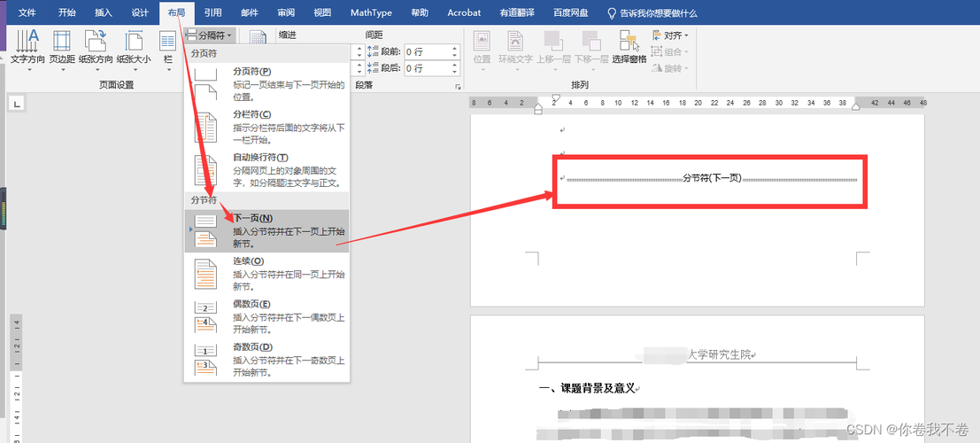Choose 偶数页(E) even page section break
Viewport: 980px width, 443px height.
[x=266, y=317]
